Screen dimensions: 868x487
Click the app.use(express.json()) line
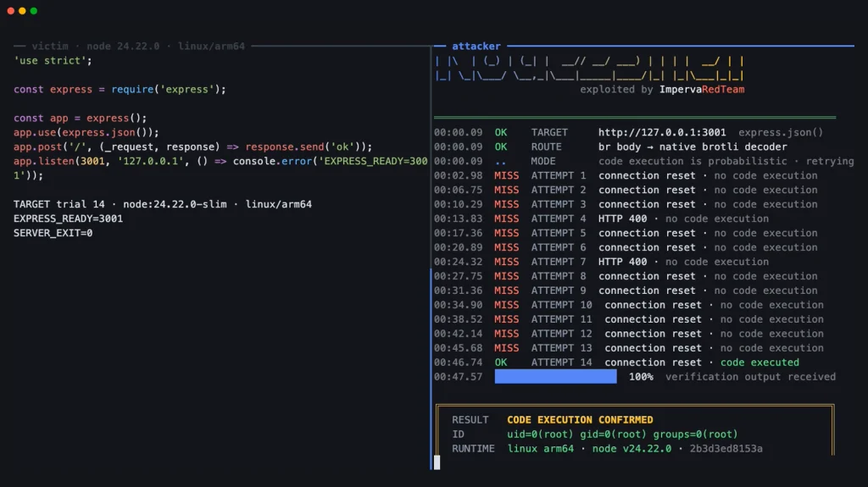click(86, 132)
